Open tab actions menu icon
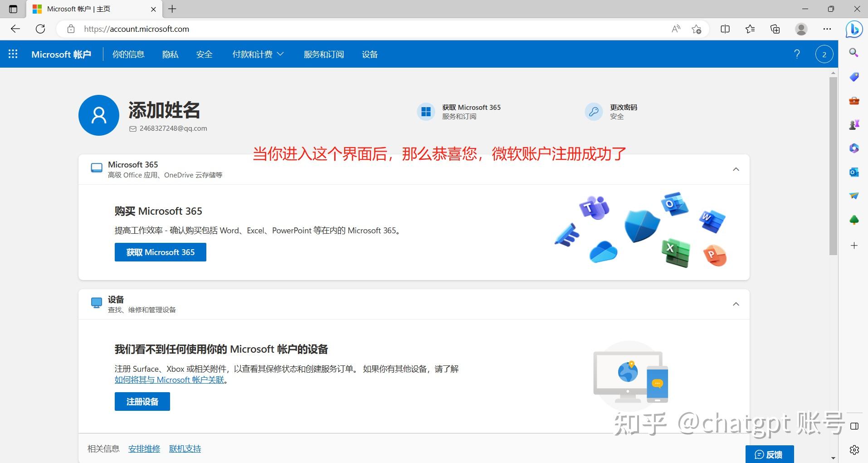The width and height of the screenshot is (868, 463). tap(13, 9)
